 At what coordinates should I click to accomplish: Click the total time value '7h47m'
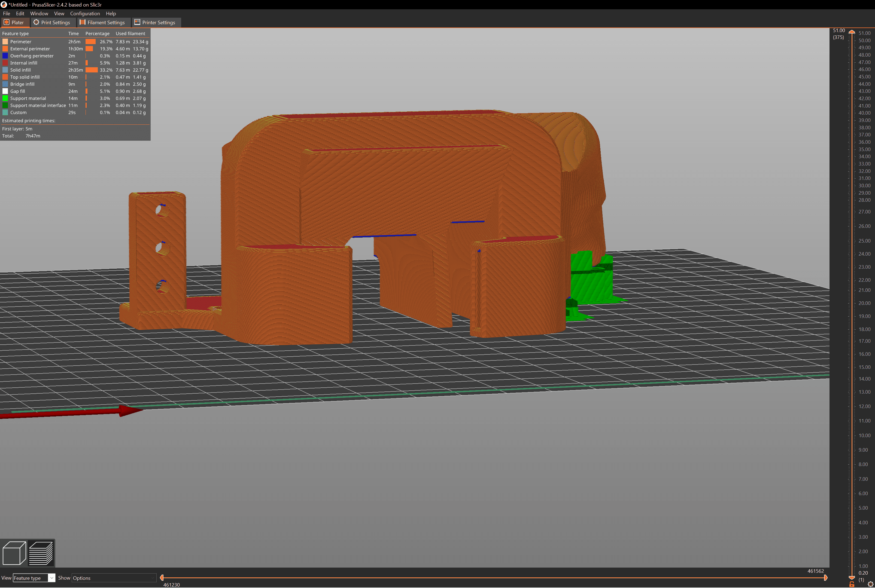[33, 136]
